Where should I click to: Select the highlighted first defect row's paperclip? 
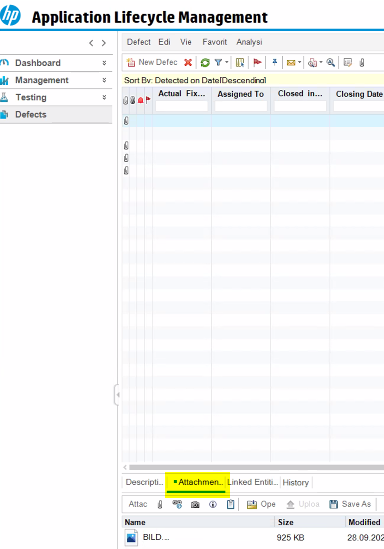click(126, 121)
